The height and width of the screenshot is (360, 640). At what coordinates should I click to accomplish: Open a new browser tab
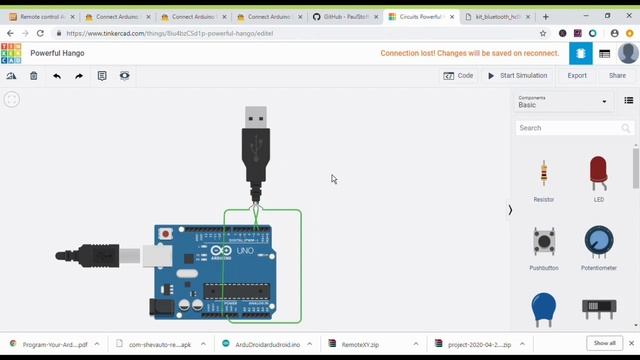[546, 17]
